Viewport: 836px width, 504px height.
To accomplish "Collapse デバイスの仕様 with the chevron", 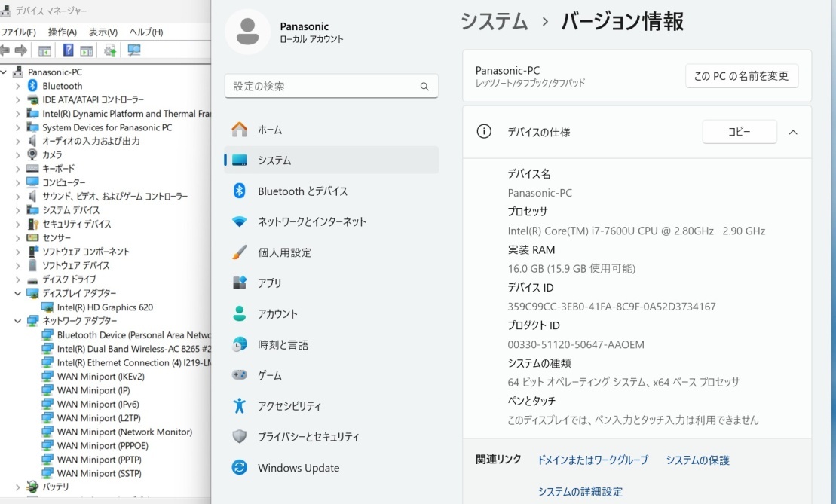I will coord(792,132).
